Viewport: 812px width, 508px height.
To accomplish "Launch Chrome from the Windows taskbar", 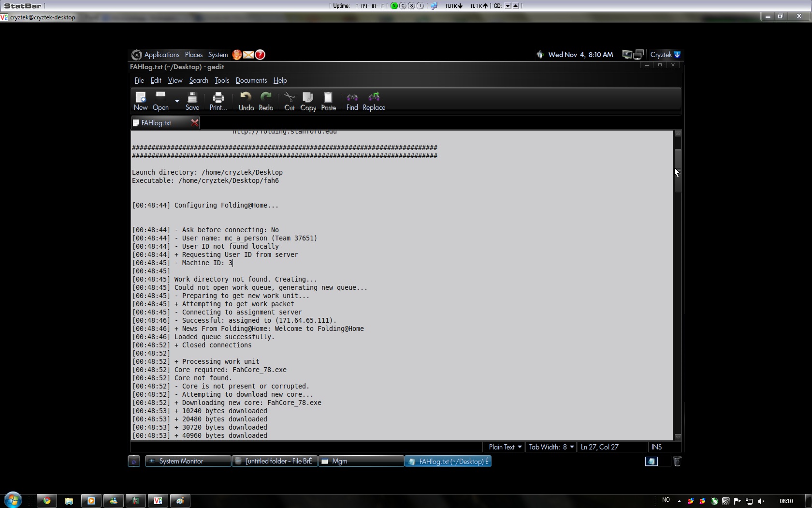I will (47, 501).
